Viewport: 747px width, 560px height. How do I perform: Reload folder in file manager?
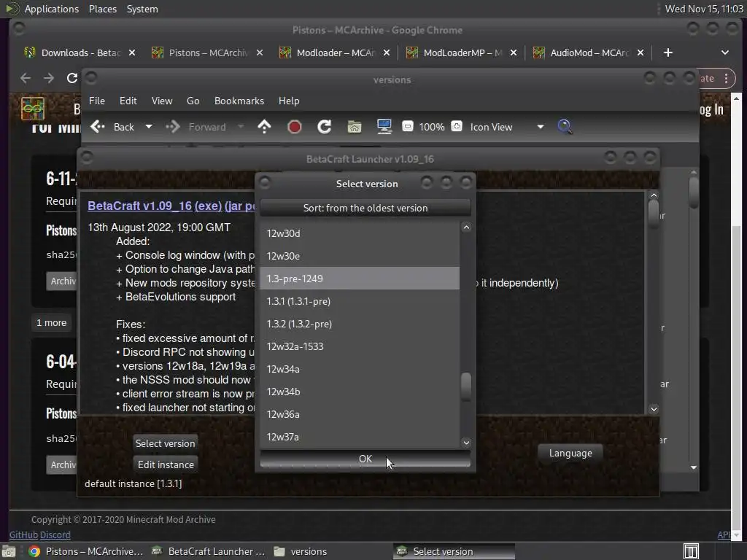(325, 127)
